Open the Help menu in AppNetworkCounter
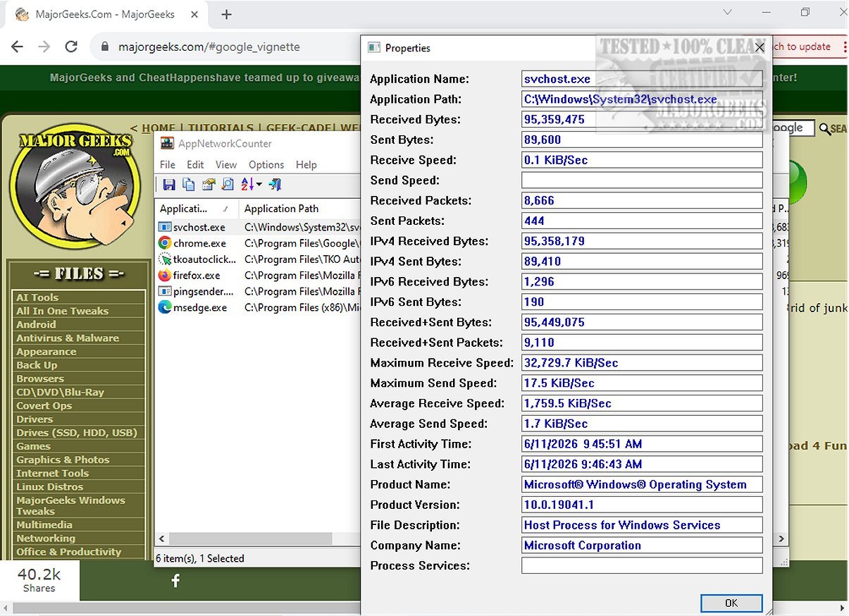Screen dimensions: 849x616 (306, 164)
